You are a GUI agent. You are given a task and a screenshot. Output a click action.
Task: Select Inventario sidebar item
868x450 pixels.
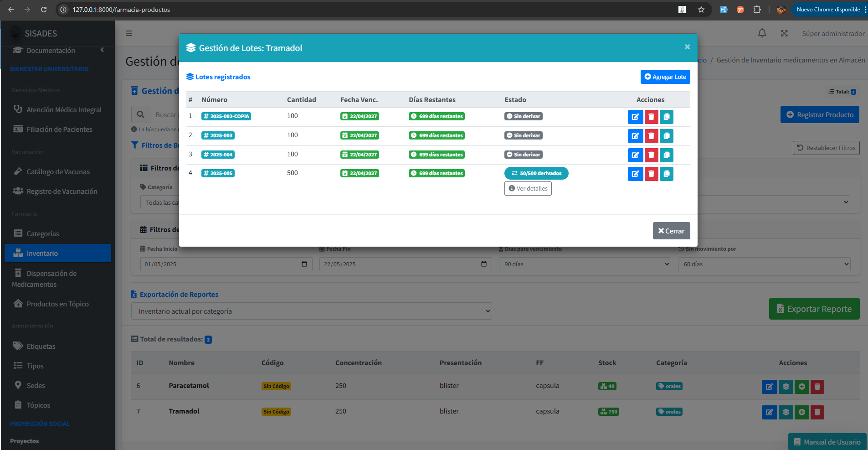click(x=58, y=253)
